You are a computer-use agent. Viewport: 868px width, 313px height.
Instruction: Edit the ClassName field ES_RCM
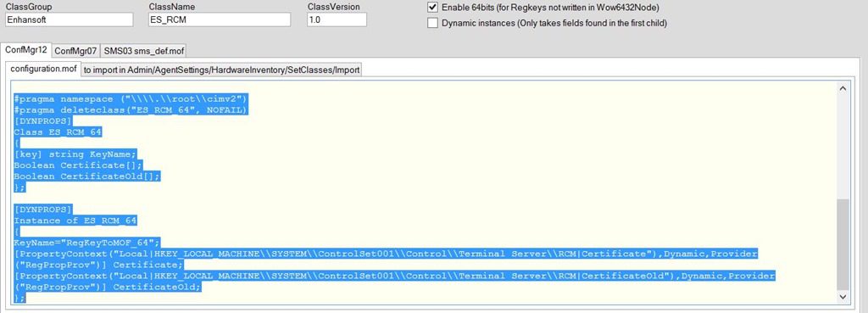220,20
